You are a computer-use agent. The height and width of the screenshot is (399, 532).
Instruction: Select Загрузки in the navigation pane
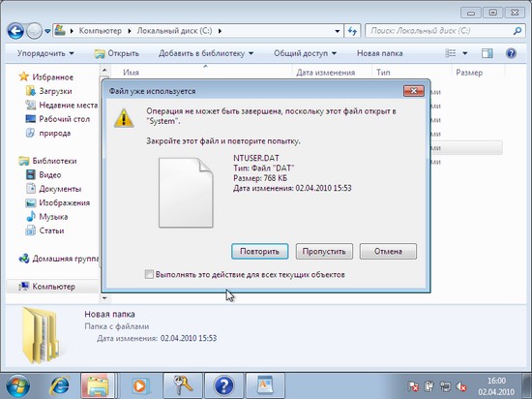55,91
